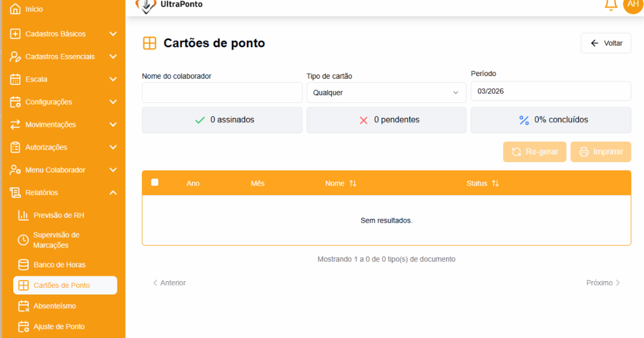The height and width of the screenshot is (338, 644).
Task: Click the Cadastros Básicos plus icon
Action: tap(15, 34)
